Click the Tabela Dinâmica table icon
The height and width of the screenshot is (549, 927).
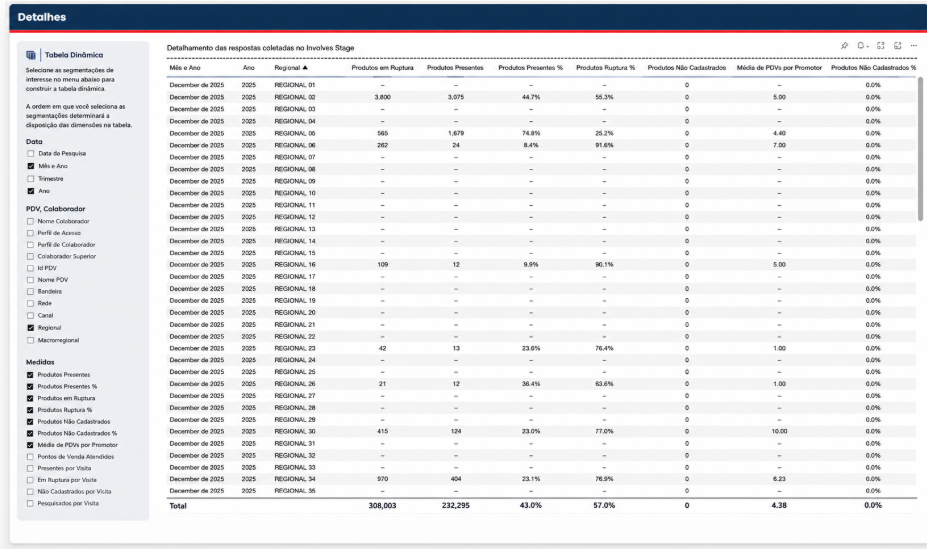coord(31,55)
